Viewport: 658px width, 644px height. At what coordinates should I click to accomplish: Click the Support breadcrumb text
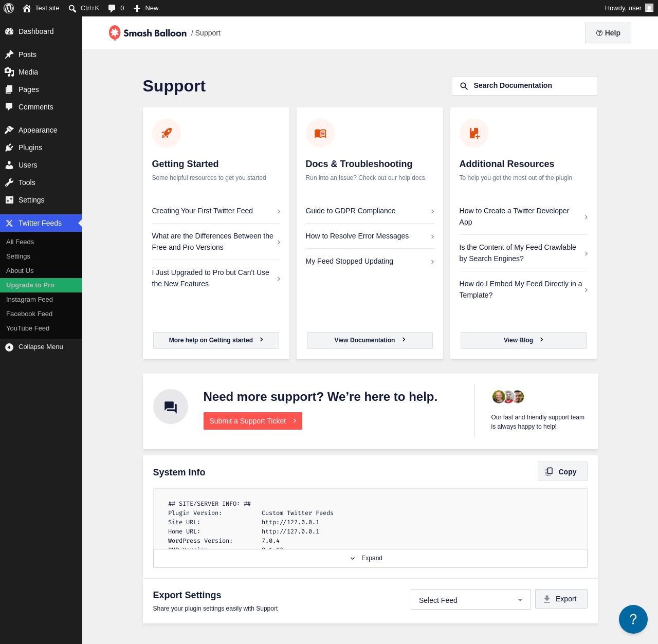[208, 33]
